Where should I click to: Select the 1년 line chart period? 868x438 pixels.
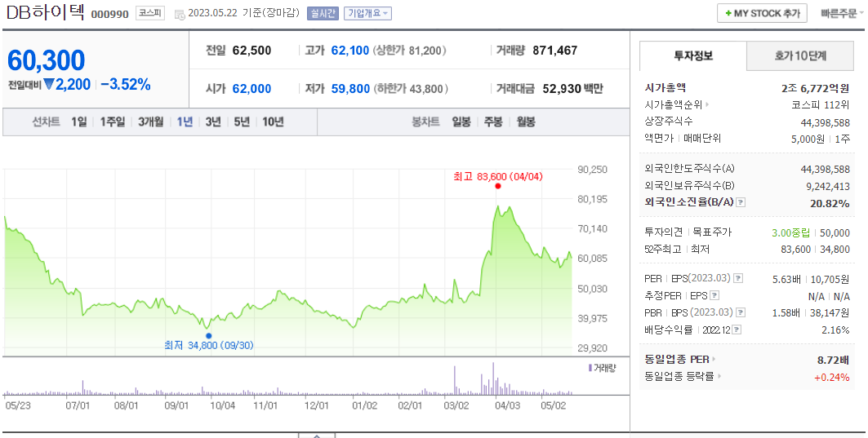point(185,122)
